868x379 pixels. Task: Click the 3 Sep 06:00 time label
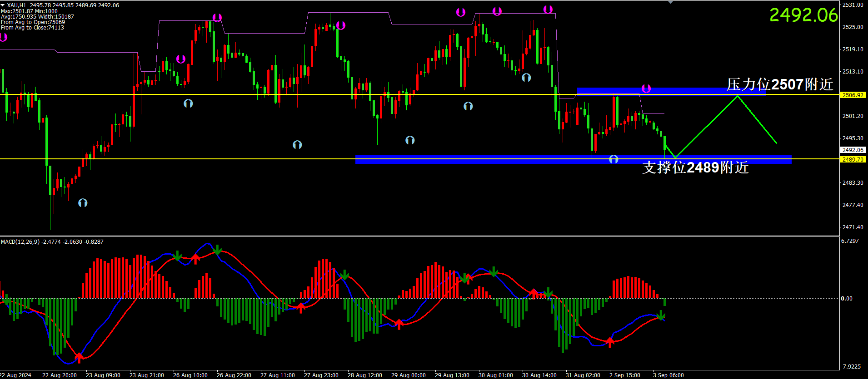(668, 375)
